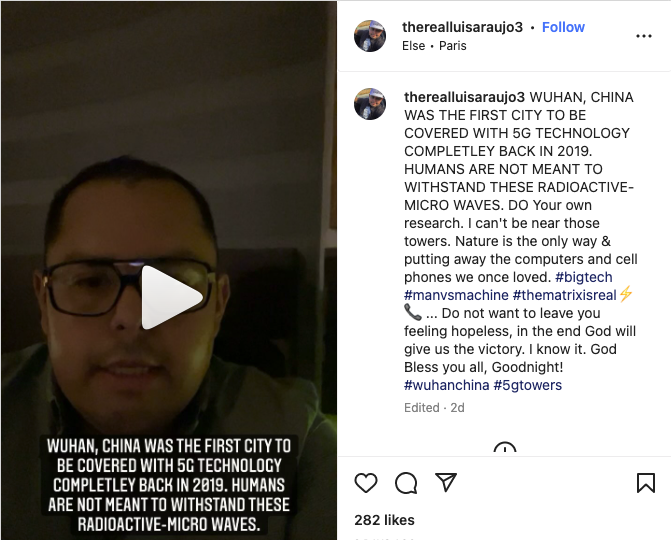Open the Else audio link
This screenshot has width=671, height=540.
click(413, 46)
